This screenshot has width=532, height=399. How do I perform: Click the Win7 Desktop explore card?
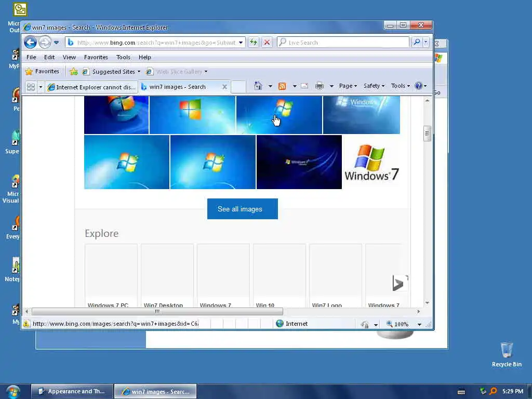click(167, 275)
